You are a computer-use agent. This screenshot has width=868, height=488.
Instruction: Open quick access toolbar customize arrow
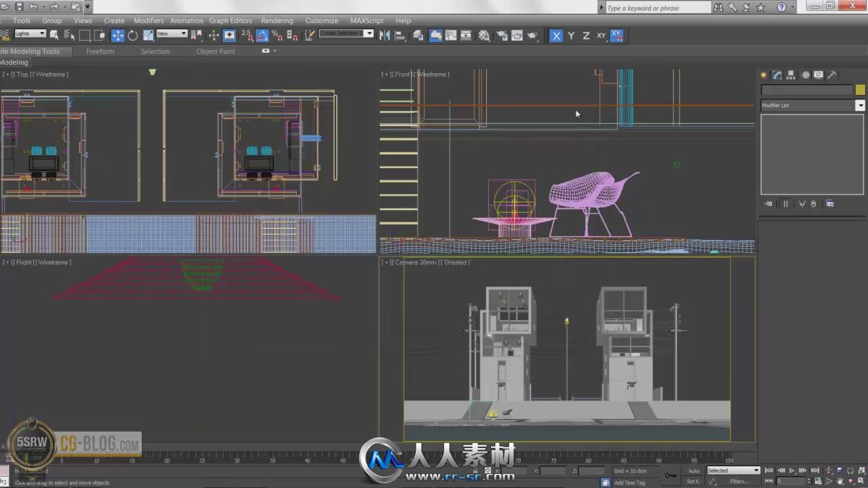[87, 7]
